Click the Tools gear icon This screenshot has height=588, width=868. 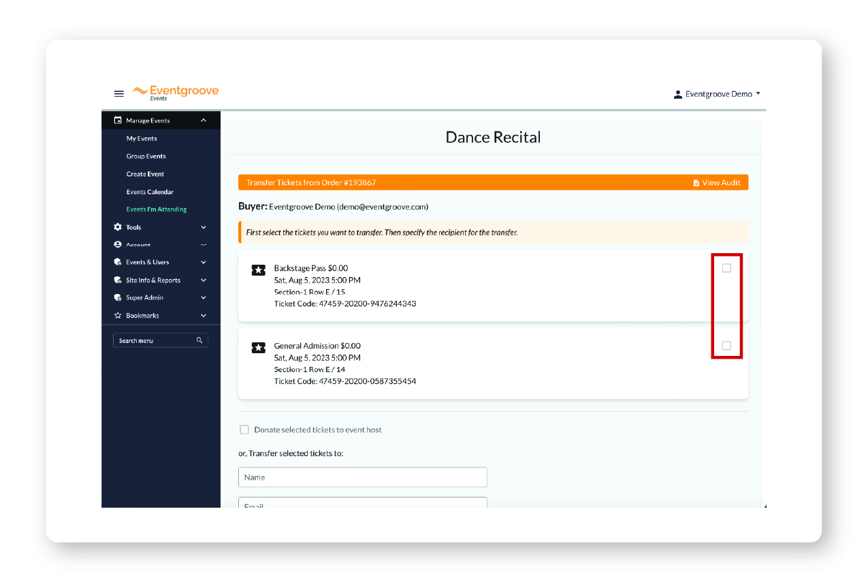coord(118,227)
